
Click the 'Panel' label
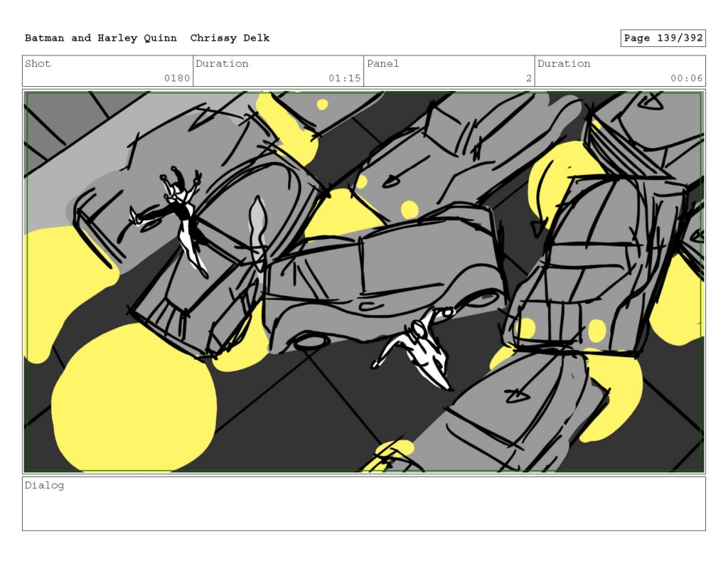click(382, 63)
